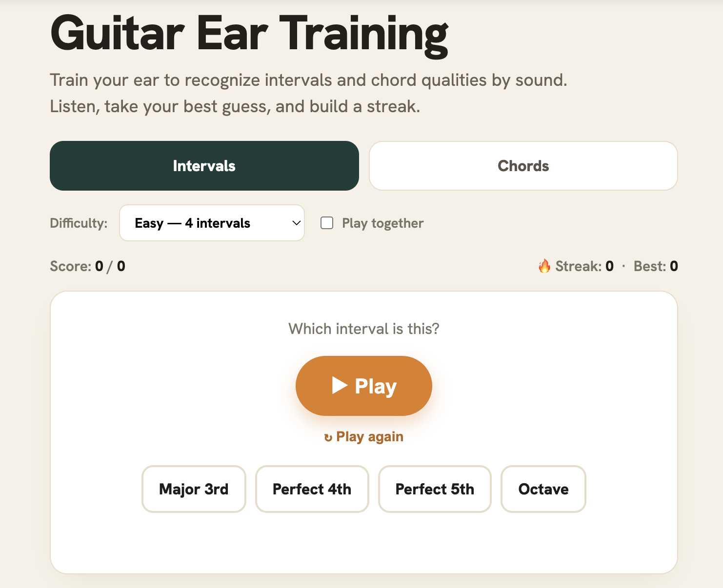Screen dimensions: 723x588
Task: Click the chevron arrow of Easy — 4 intervals
Action: pos(296,223)
